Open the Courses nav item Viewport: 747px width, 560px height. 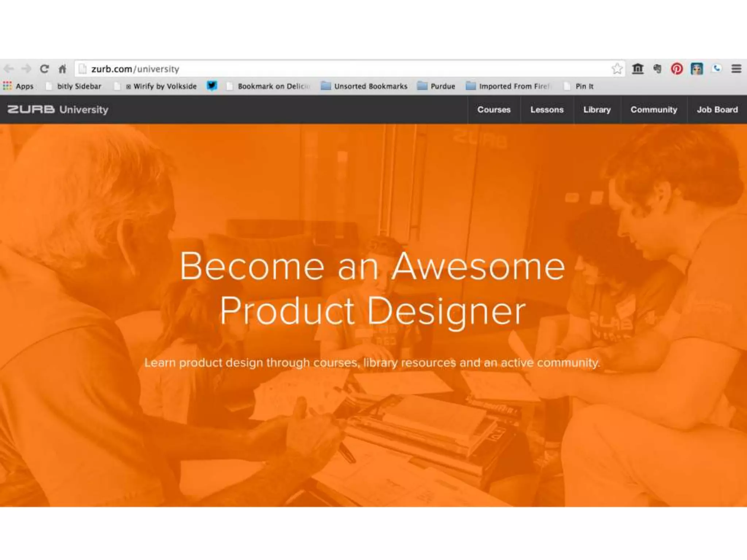[x=494, y=109]
